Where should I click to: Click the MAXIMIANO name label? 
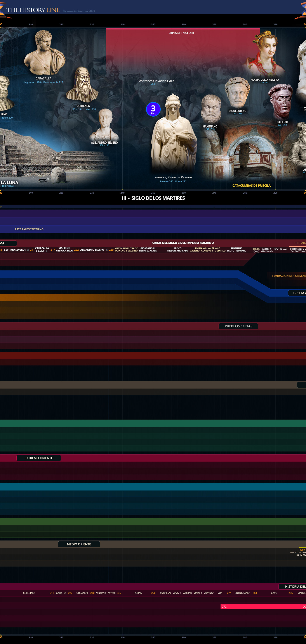click(210, 126)
